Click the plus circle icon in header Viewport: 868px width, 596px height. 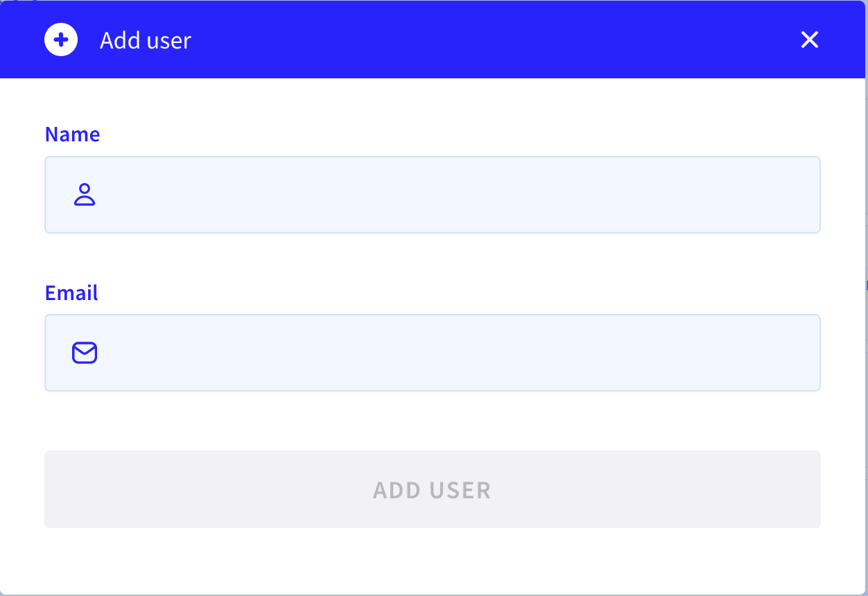click(61, 40)
